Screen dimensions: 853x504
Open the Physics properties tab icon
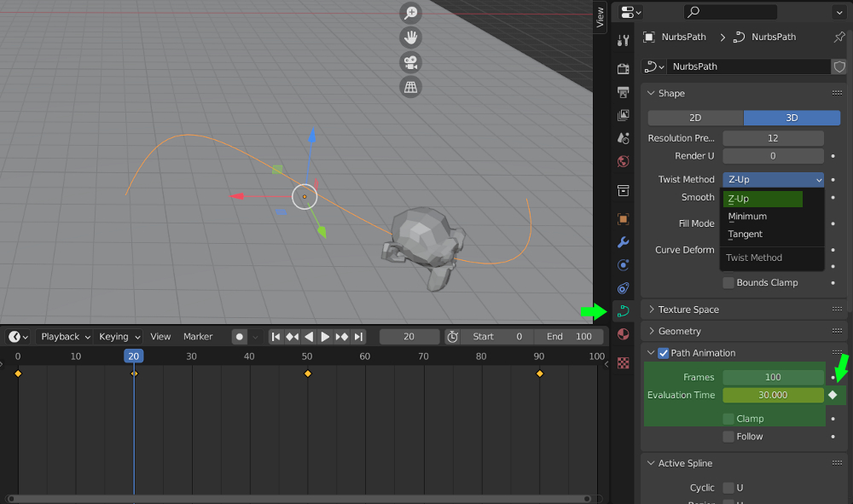(624, 264)
